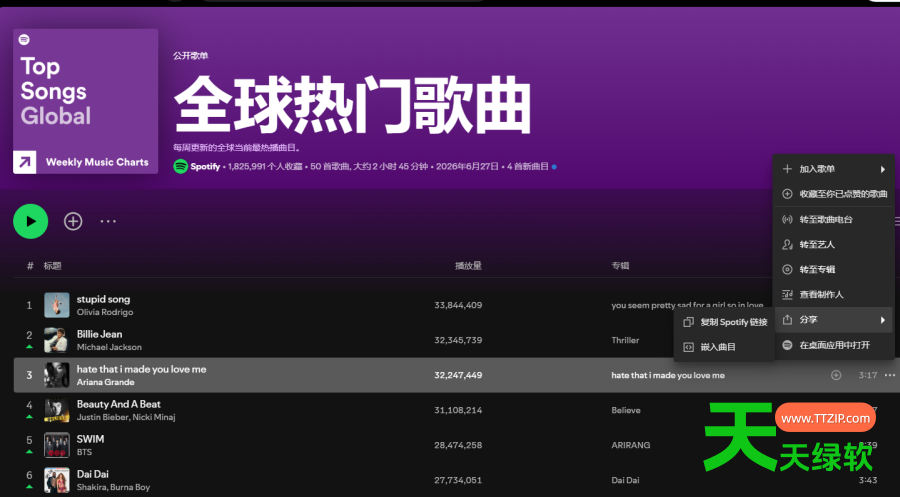Click the Dai Dai track thumbnail
Screen dimensions: 900x497
57,480
